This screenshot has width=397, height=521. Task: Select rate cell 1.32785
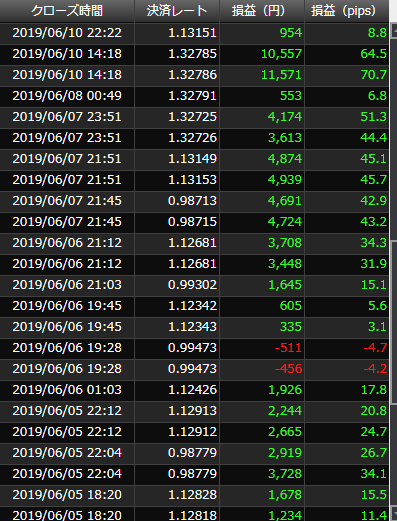click(177, 54)
